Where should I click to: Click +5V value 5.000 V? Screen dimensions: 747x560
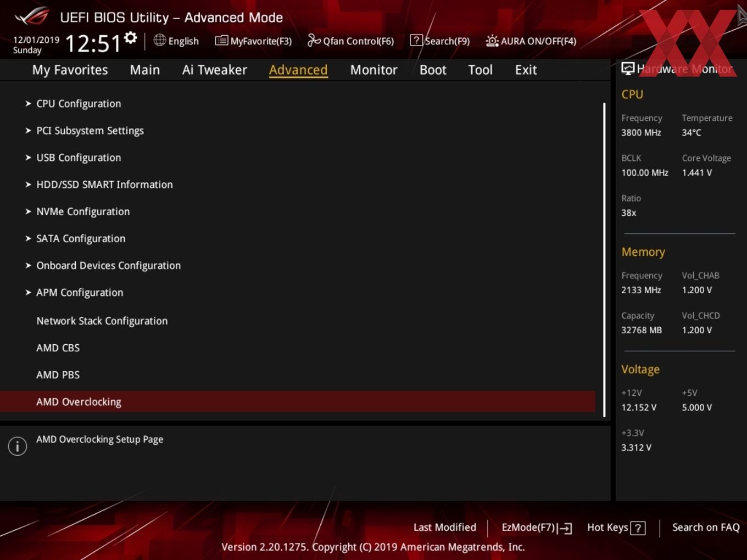click(696, 407)
